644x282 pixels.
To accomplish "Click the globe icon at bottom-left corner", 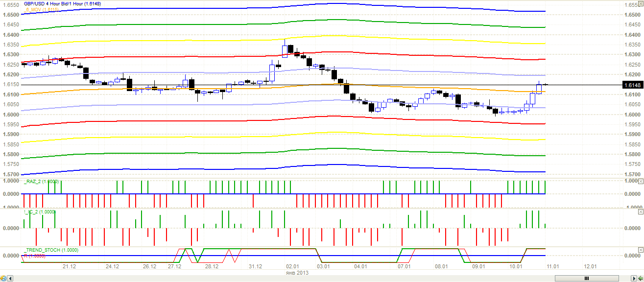I will click(4, 278).
